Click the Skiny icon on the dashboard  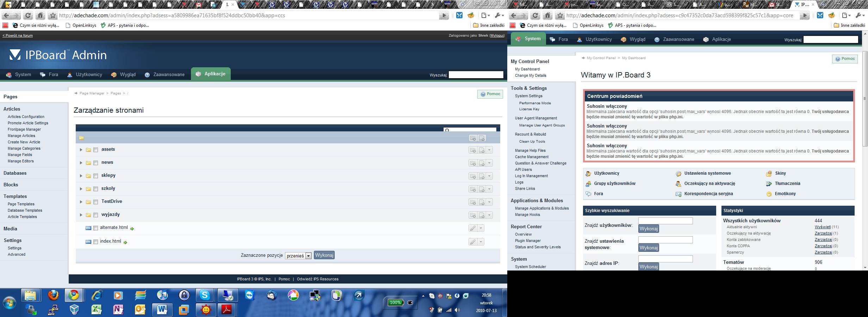(769, 173)
